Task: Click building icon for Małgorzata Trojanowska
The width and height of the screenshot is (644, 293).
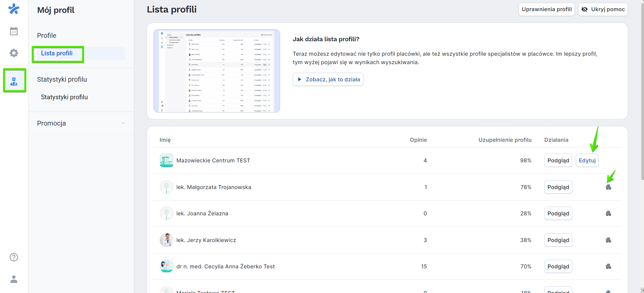Action: click(x=608, y=187)
